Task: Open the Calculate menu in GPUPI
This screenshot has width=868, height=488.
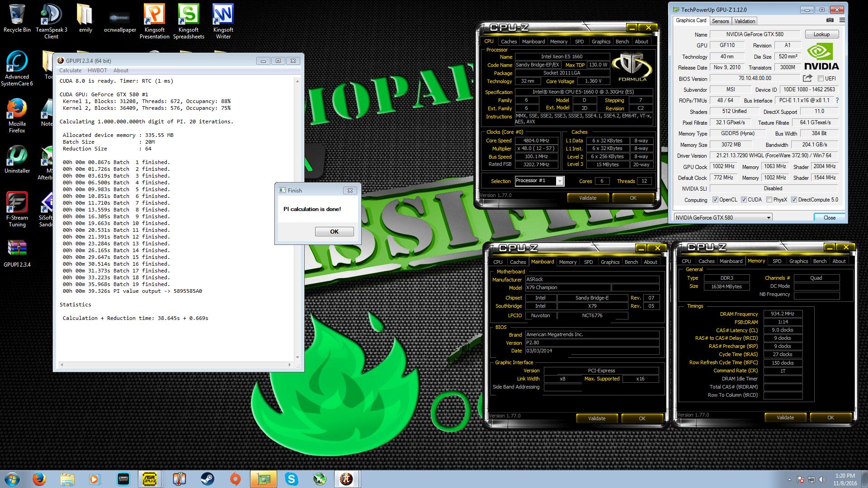Action: tap(70, 70)
